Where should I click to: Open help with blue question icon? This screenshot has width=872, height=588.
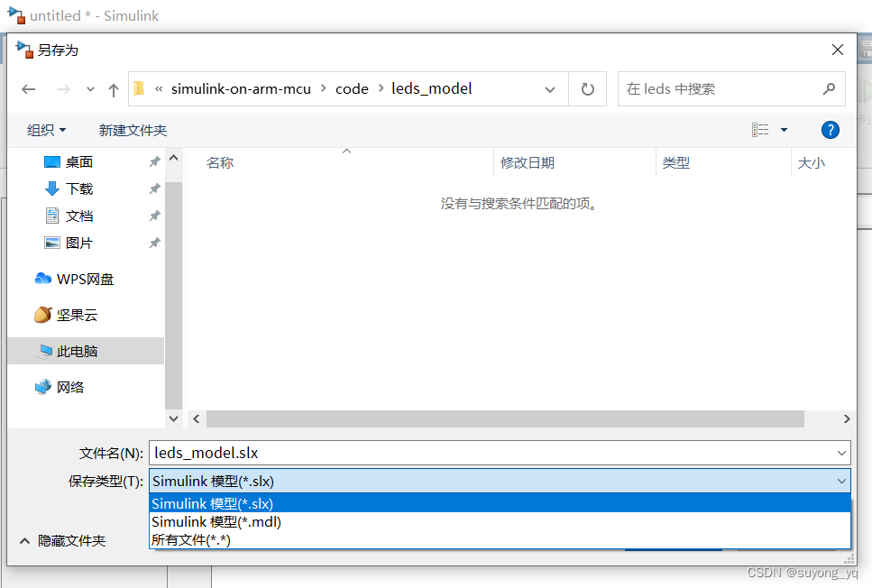(830, 130)
